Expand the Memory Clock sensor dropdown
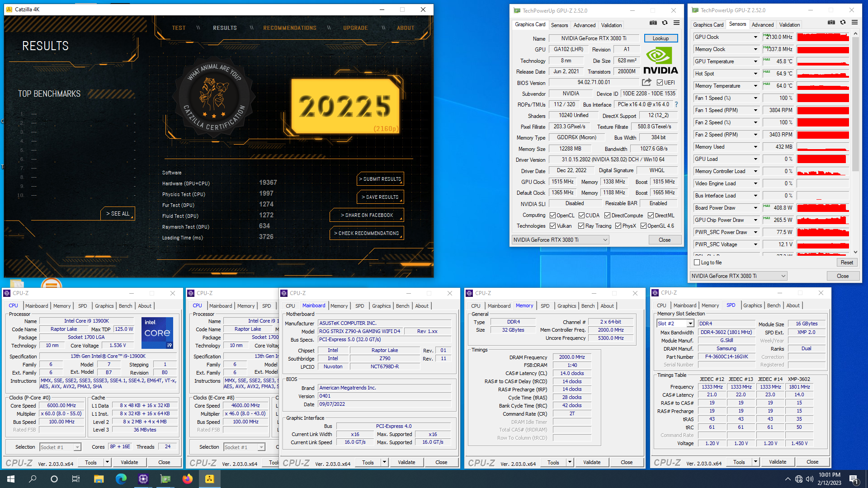The height and width of the screenshot is (488, 868). (755, 49)
